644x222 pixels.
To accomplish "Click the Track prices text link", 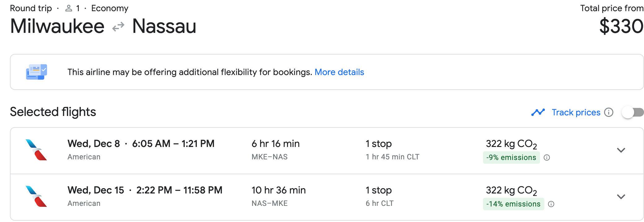I will pyautogui.click(x=576, y=112).
